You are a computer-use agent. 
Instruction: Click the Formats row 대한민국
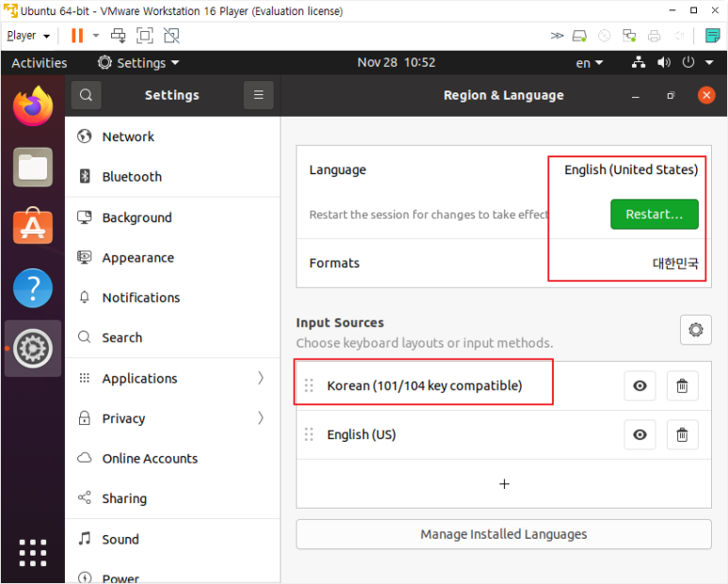click(504, 263)
